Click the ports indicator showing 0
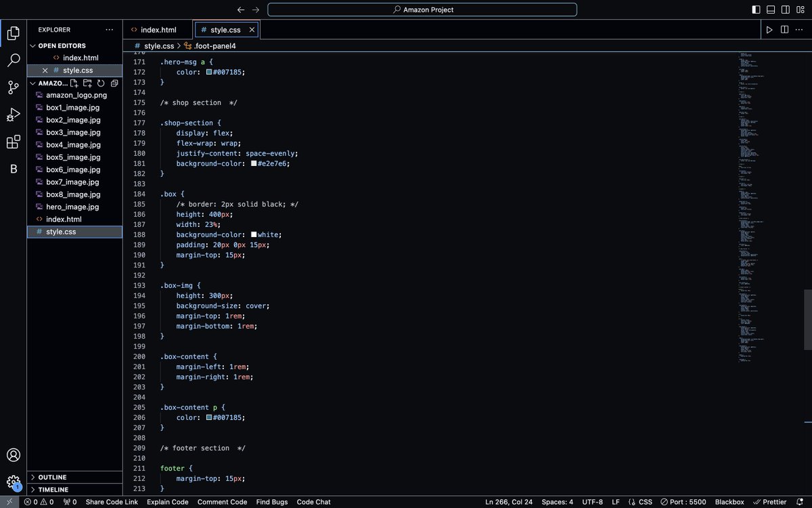Screen dimensions: 812x508 70,502
